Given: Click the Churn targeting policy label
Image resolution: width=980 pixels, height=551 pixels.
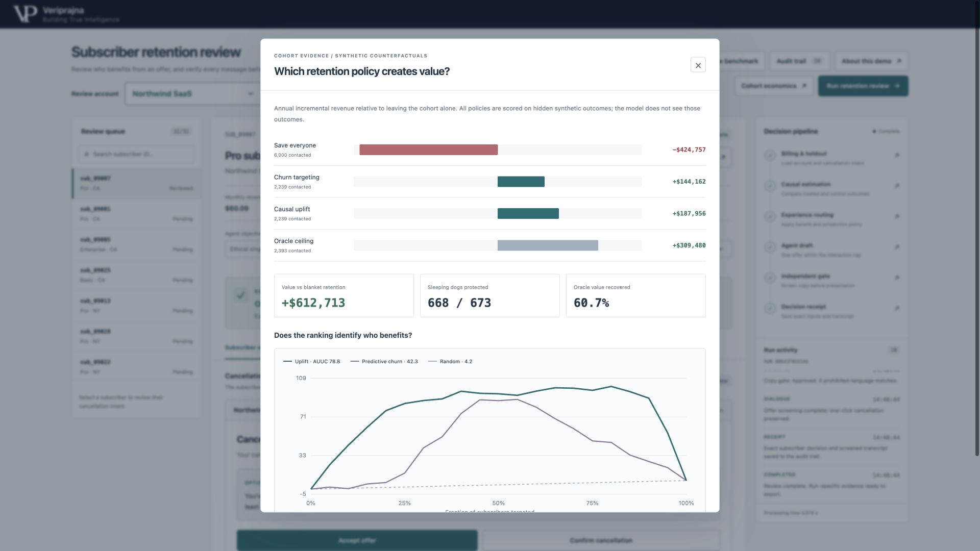Looking at the screenshot, I should click(x=297, y=177).
